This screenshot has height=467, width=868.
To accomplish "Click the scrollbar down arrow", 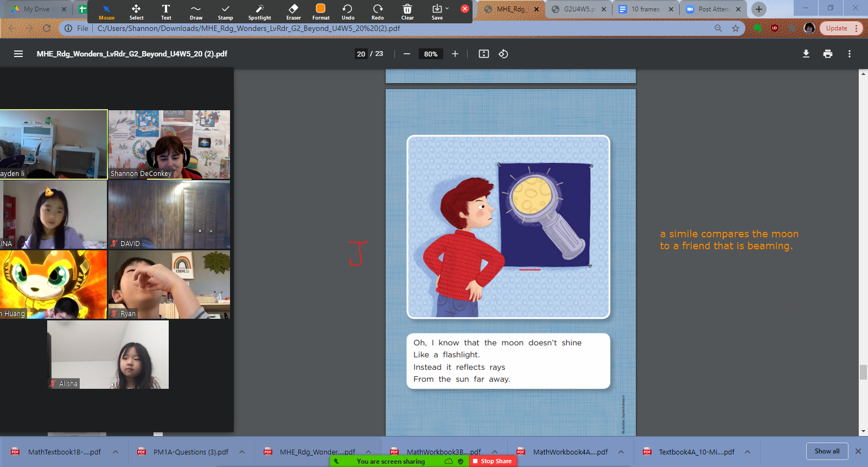I will [863, 431].
